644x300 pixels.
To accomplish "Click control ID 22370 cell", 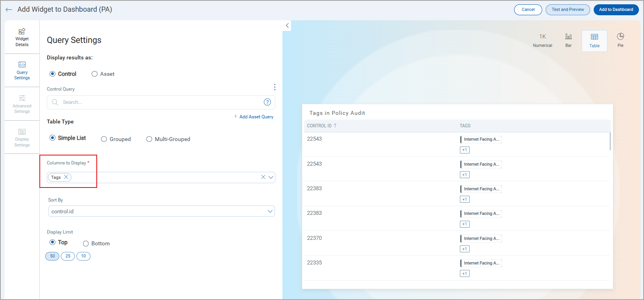I will (314, 238).
